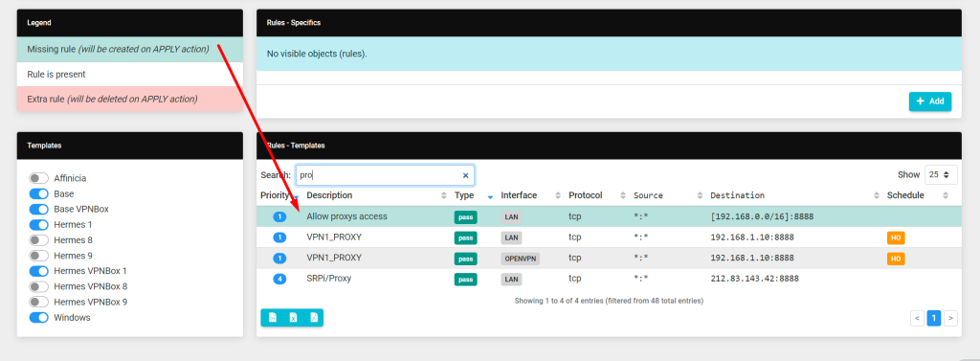Disable the Base VPNBox template toggle
The height and width of the screenshot is (361, 980).
pos(38,209)
